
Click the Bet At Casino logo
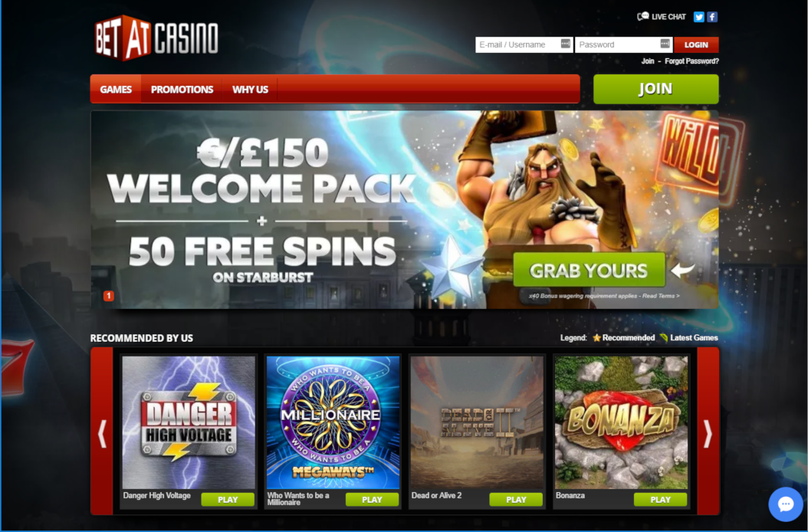[156, 38]
